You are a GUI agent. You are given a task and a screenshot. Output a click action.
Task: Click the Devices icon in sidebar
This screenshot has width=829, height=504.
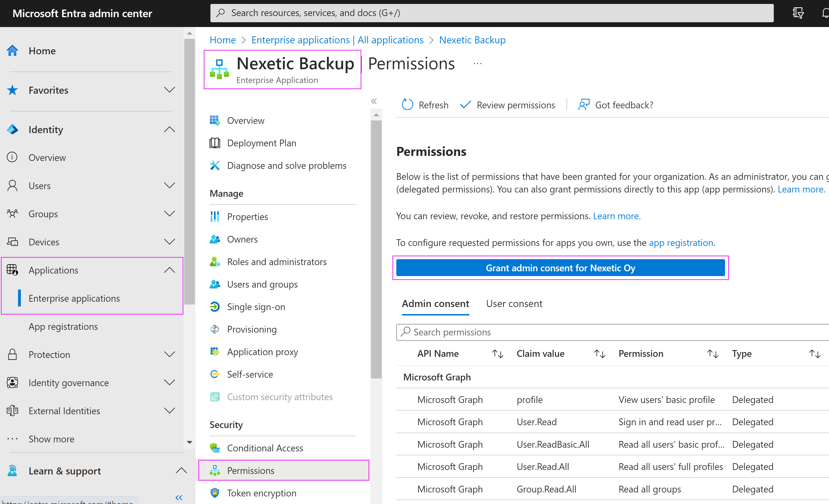pyautogui.click(x=12, y=242)
